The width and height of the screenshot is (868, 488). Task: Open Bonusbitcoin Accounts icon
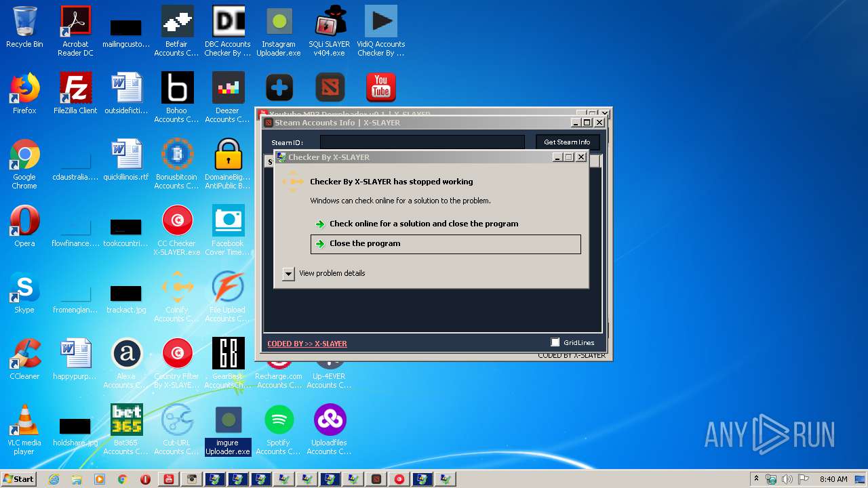pos(177,164)
